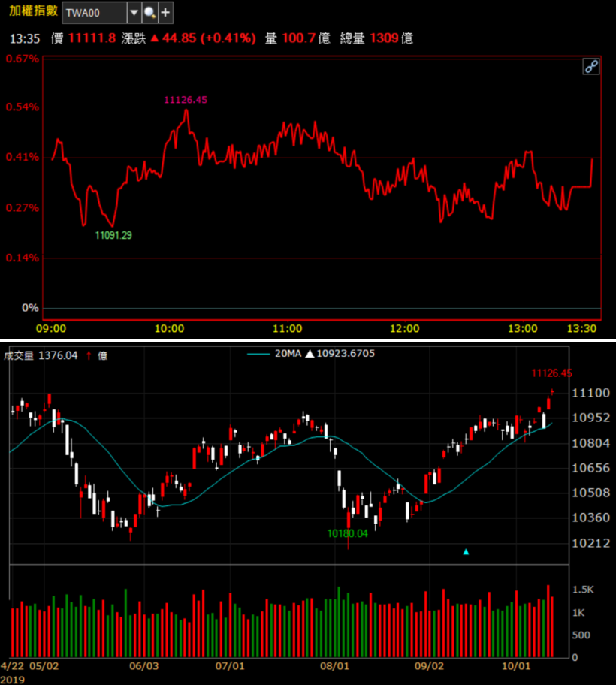Click the 0.54% axis label

tap(23, 107)
